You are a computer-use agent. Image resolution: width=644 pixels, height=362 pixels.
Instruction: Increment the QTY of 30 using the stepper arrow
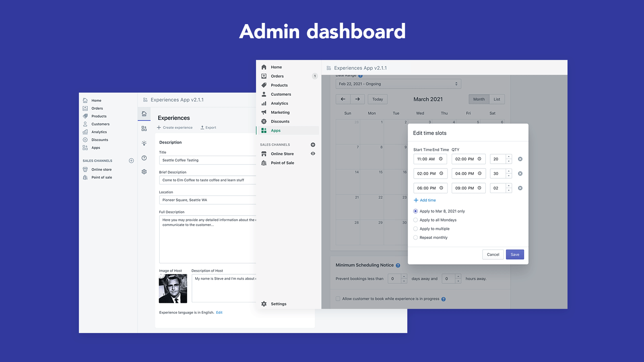(508, 172)
